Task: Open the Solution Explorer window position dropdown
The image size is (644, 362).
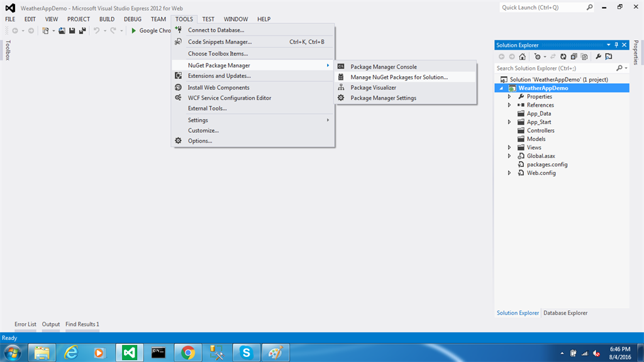Action: click(x=608, y=45)
